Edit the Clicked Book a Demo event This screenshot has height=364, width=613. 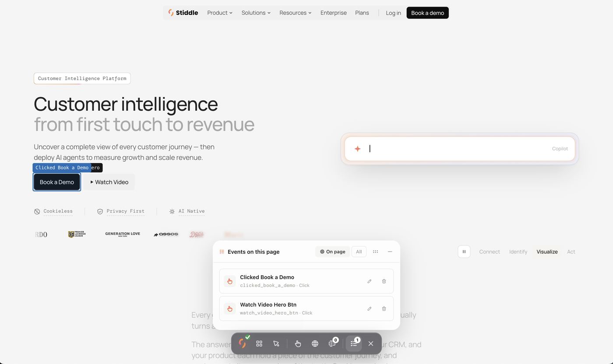[369, 281]
